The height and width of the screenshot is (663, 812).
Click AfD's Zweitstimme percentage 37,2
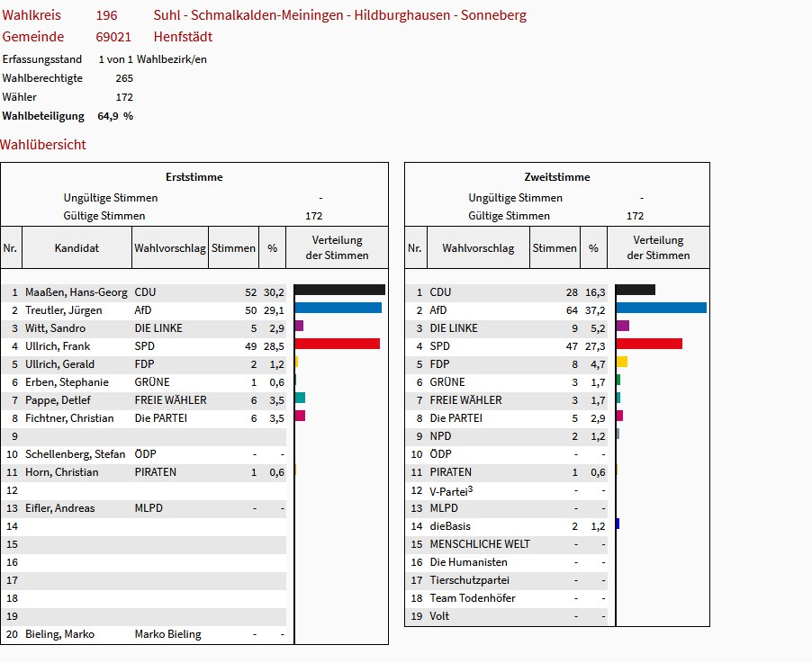[595, 310]
